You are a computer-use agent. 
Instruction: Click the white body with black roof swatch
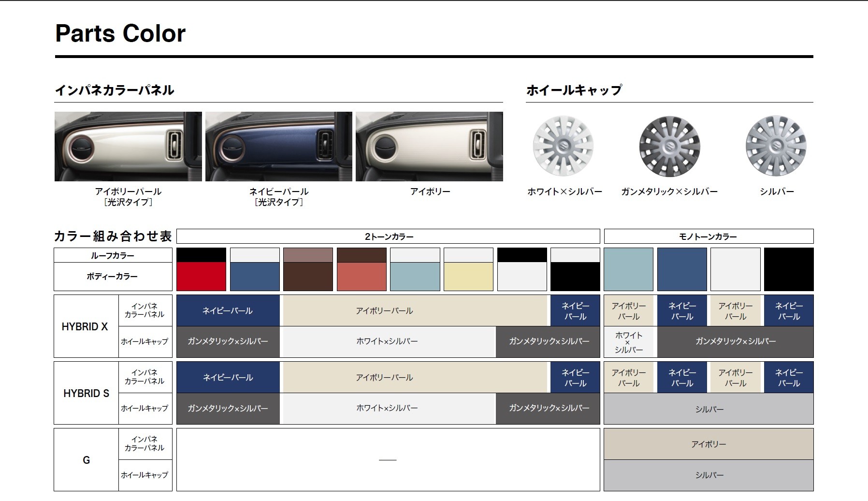(522, 269)
